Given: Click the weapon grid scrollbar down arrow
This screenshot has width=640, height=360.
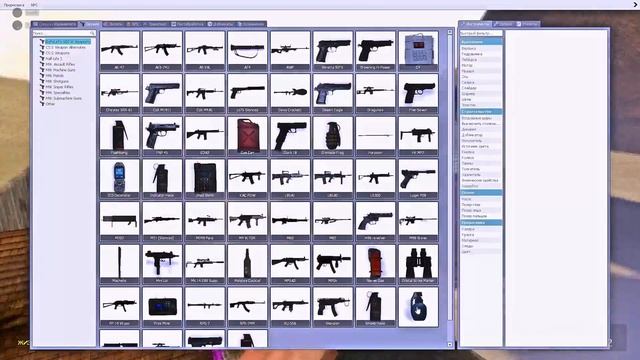Looking at the screenshot, I should coord(450,344).
